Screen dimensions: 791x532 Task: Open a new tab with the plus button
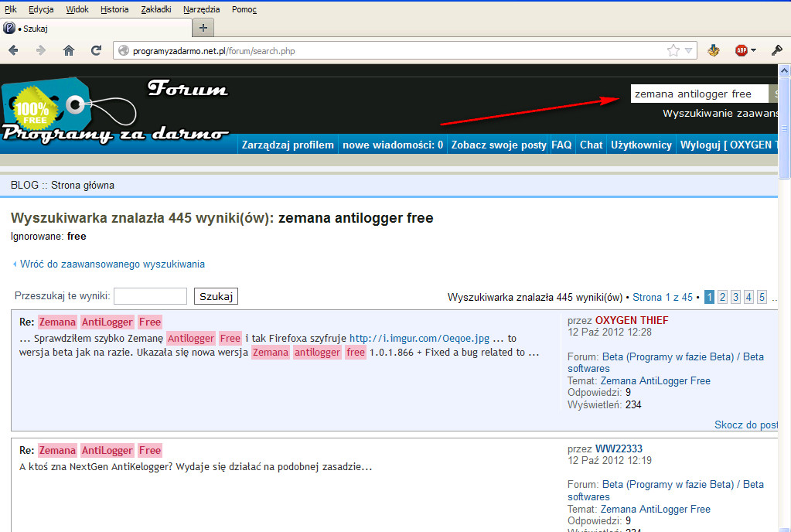[x=203, y=28]
